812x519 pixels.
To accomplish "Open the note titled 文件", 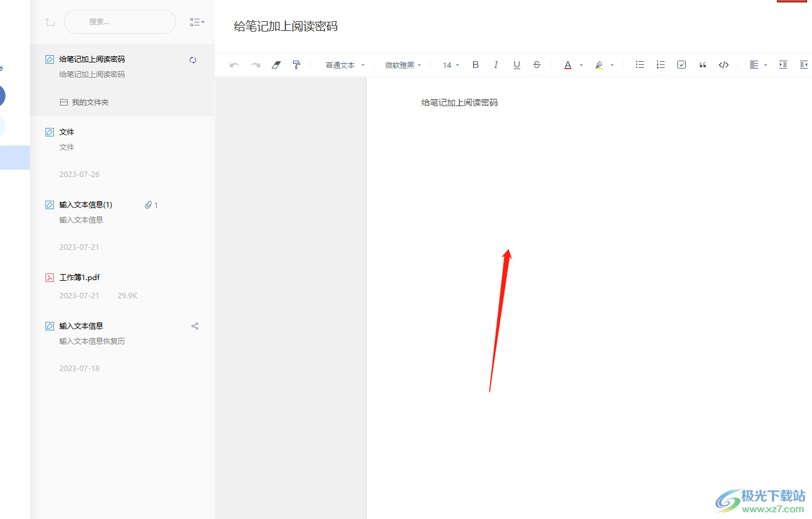I will point(122,152).
